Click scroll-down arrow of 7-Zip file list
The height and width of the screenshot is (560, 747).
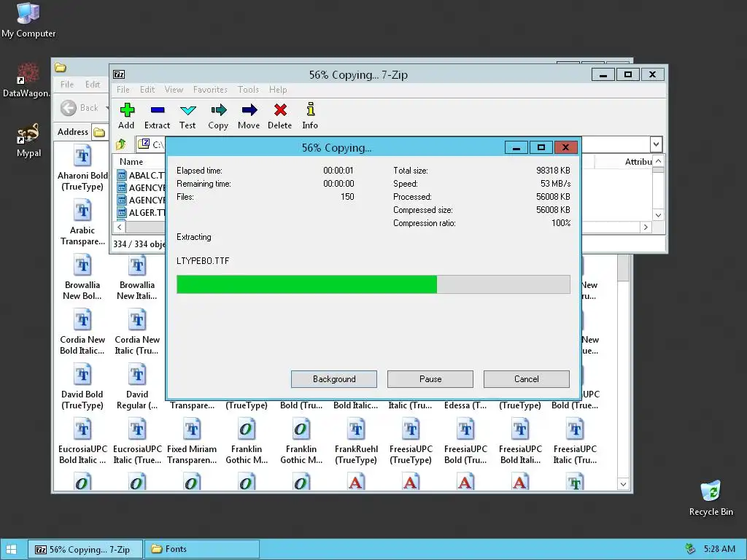pyautogui.click(x=658, y=215)
